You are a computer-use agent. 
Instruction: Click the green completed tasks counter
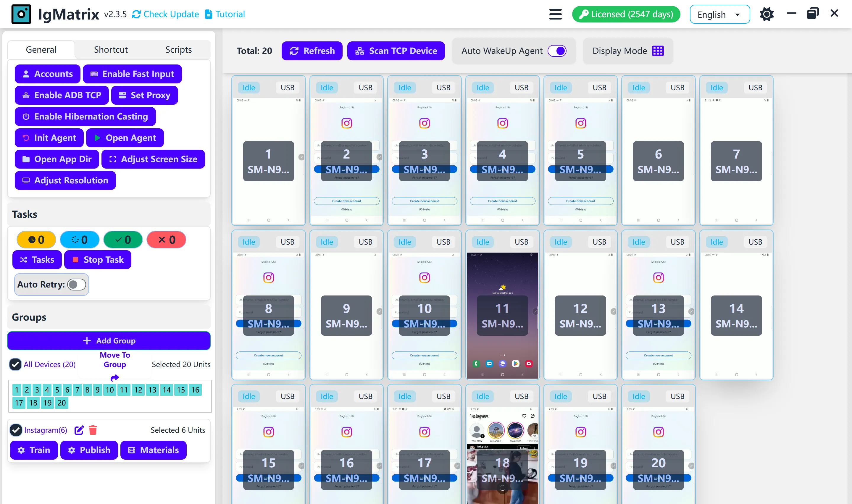(123, 240)
